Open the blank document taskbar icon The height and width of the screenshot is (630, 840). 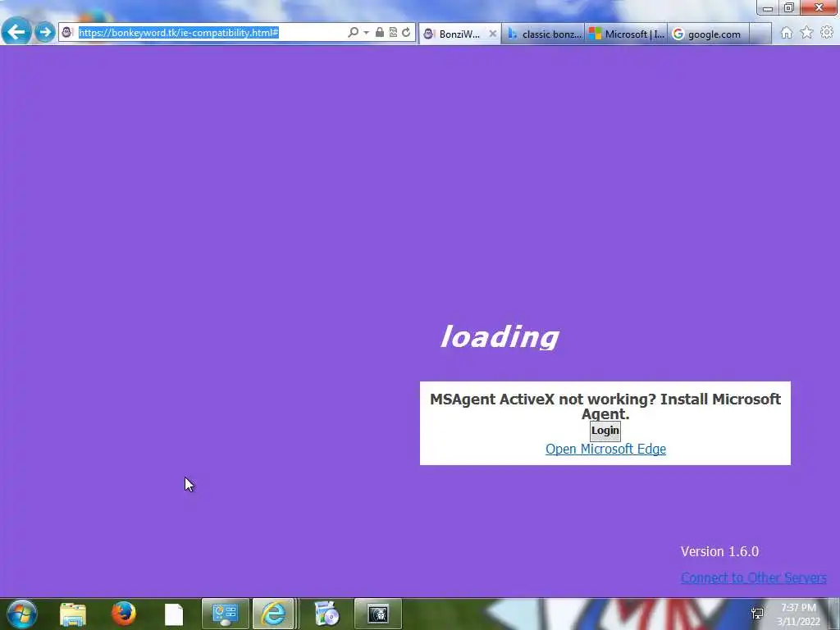pos(174,614)
